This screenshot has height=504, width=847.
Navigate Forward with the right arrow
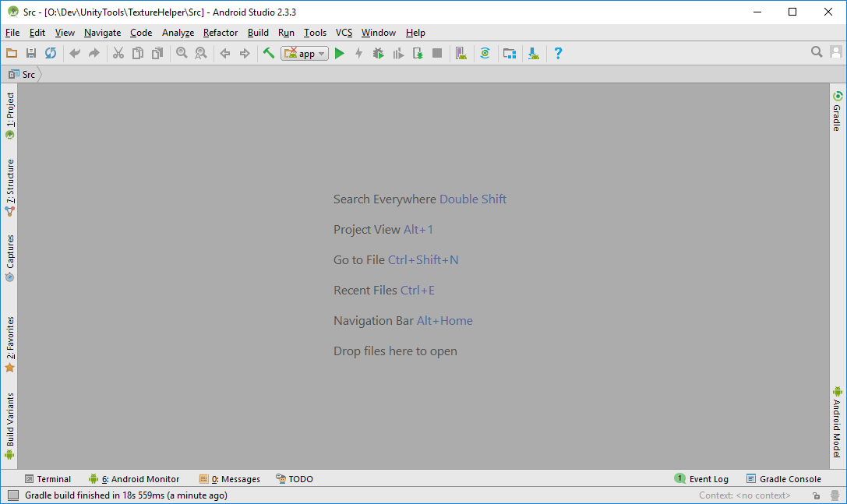245,54
